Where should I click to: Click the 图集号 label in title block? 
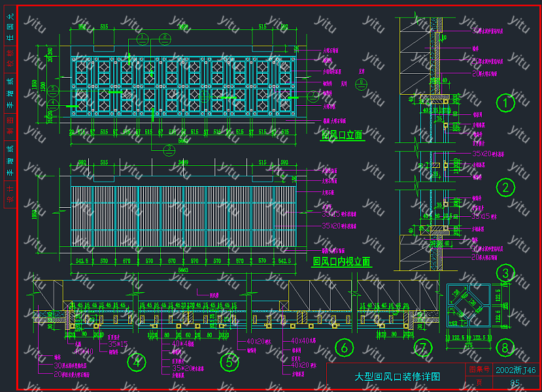pos(479,370)
